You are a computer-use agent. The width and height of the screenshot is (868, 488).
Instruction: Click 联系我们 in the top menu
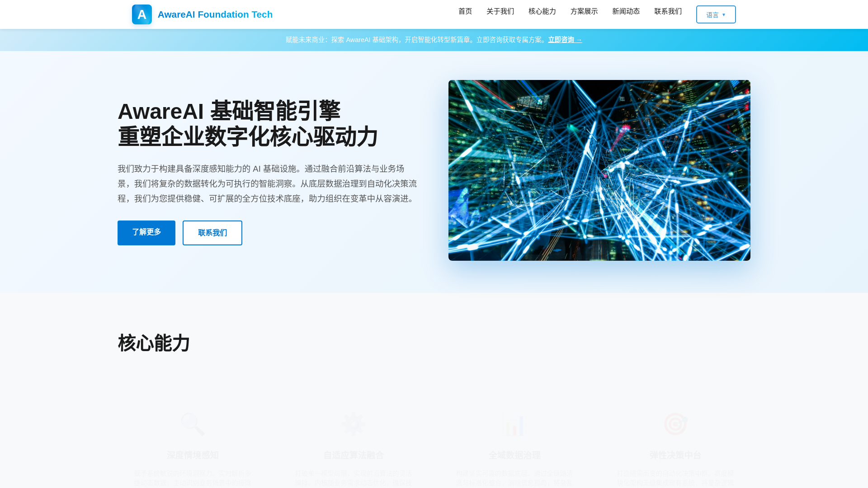click(x=668, y=11)
